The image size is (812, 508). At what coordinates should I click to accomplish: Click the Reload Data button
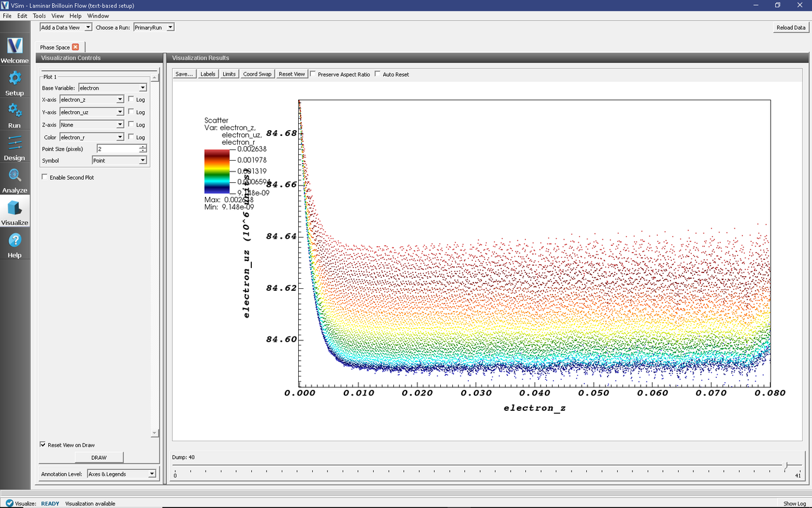tap(791, 28)
